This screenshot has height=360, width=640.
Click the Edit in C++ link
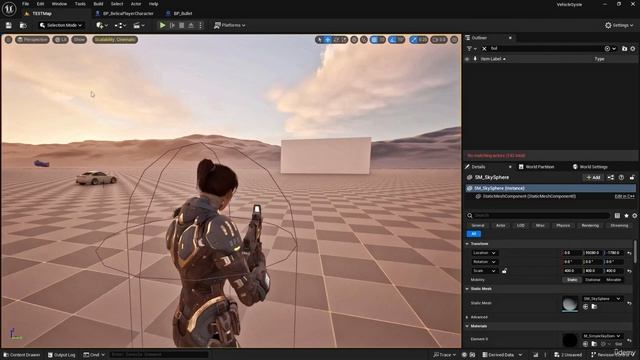[624, 196]
